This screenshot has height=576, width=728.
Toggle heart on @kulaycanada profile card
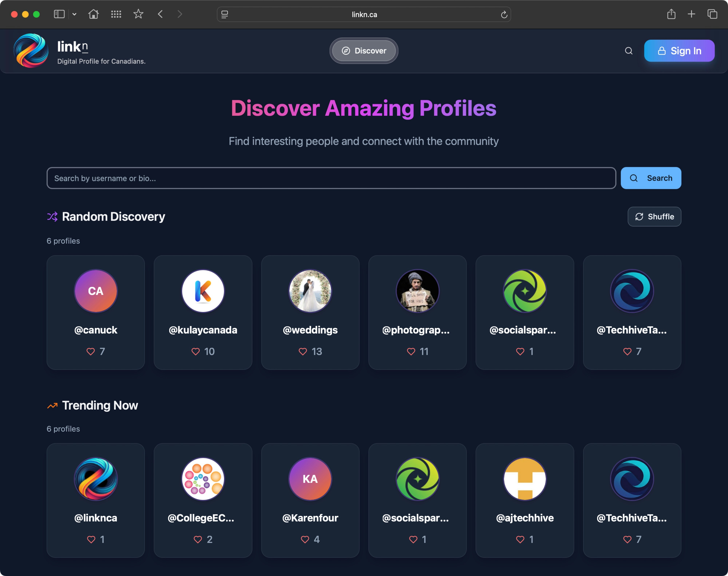[196, 351]
